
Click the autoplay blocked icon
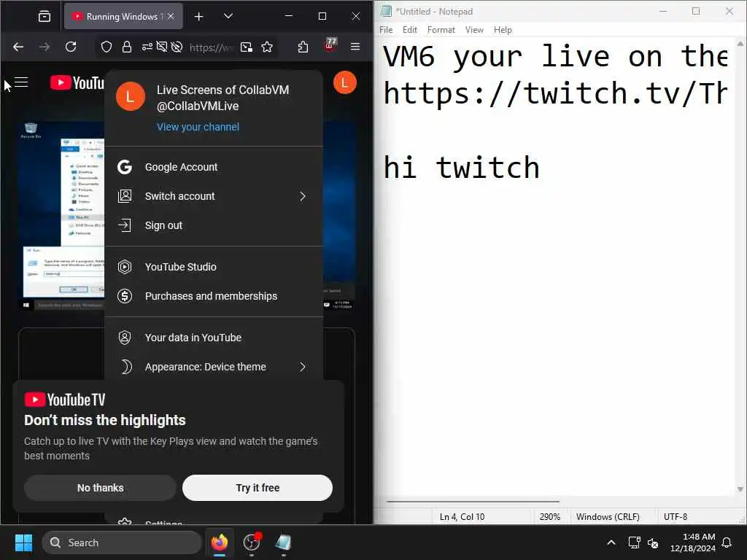[x=177, y=47]
